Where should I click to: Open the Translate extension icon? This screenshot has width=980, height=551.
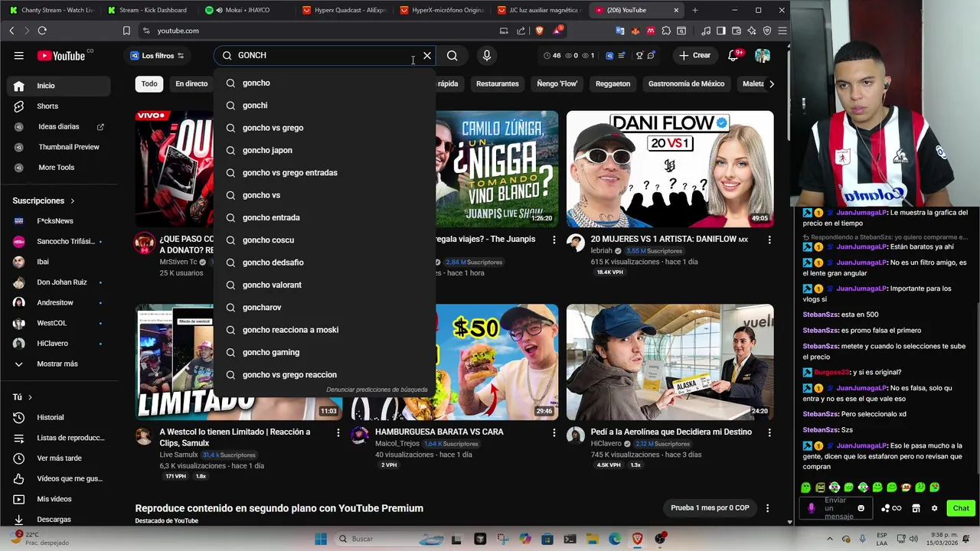(620, 31)
